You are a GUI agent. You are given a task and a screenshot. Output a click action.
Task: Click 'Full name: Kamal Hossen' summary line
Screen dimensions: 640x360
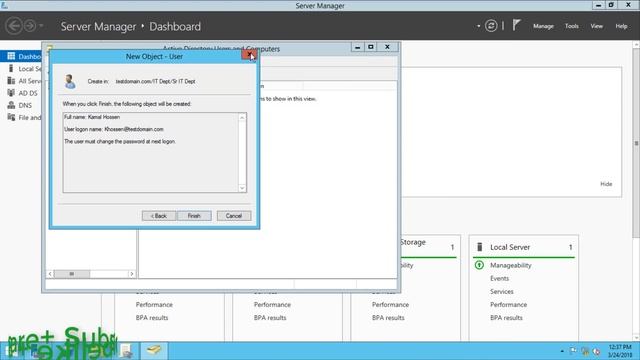tap(92, 117)
